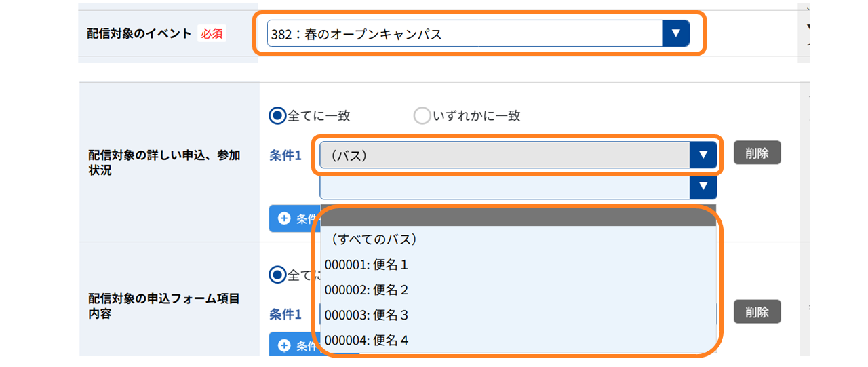This screenshot has width=868, height=367.
Task: Click the arrow on the （バス） dropdown
Action: [703, 155]
